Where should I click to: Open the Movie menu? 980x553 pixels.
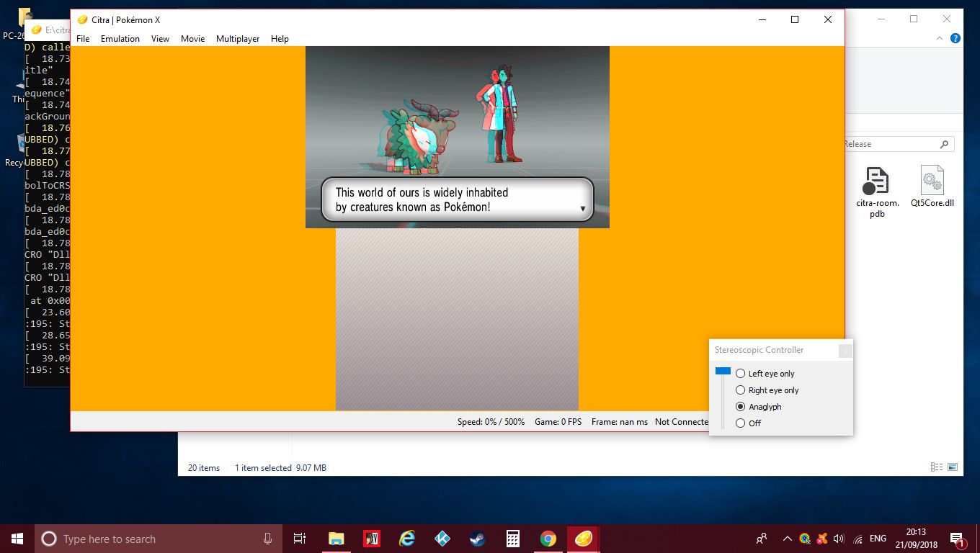point(192,39)
